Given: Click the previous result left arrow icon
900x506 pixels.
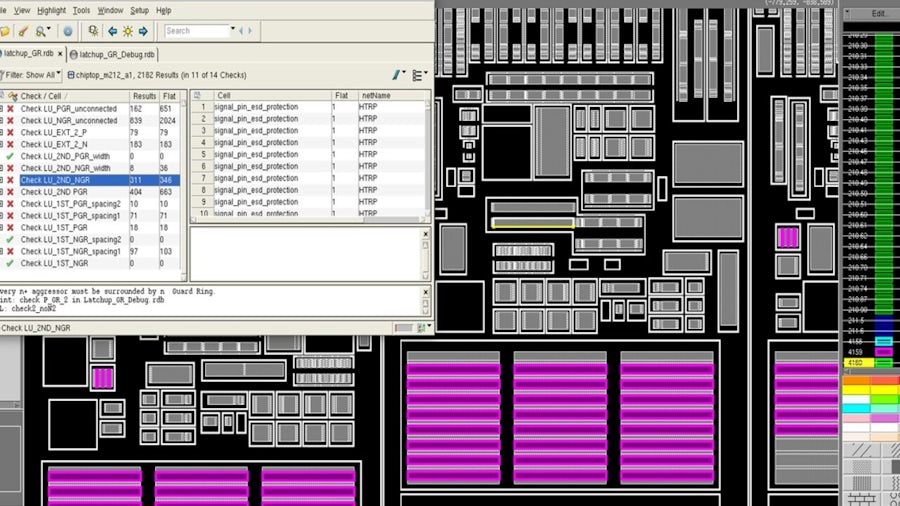Looking at the screenshot, I should [112, 31].
